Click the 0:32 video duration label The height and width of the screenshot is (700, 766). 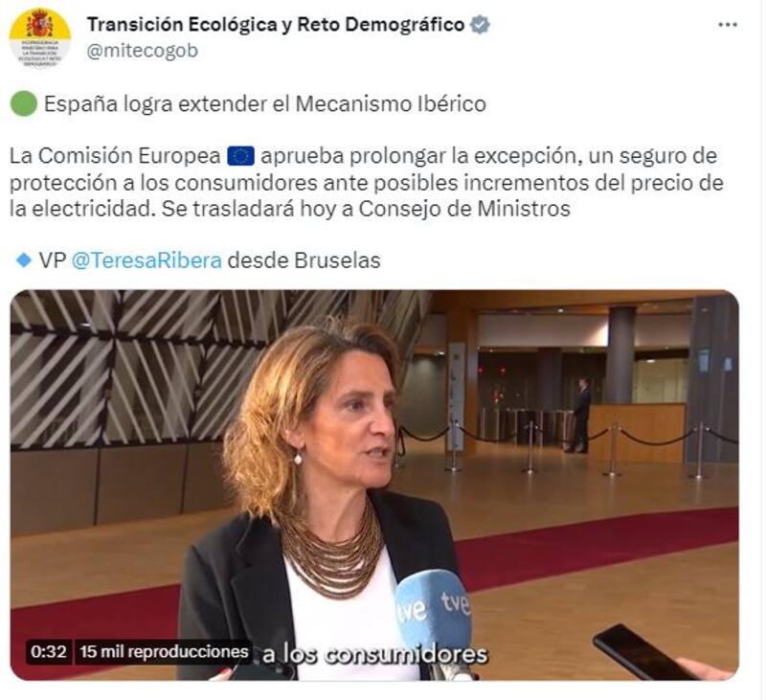coord(49,651)
